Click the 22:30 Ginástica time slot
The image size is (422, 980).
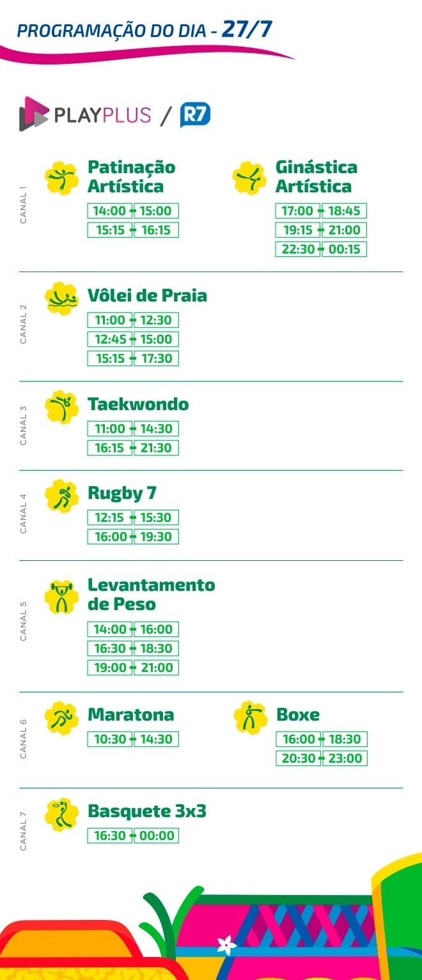pos(298,249)
